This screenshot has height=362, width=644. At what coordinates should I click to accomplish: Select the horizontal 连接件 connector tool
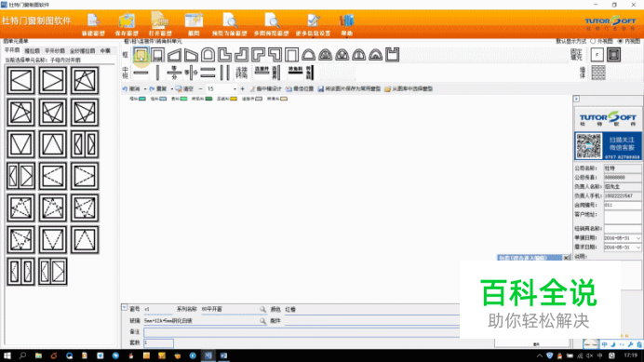click(x=262, y=71)
